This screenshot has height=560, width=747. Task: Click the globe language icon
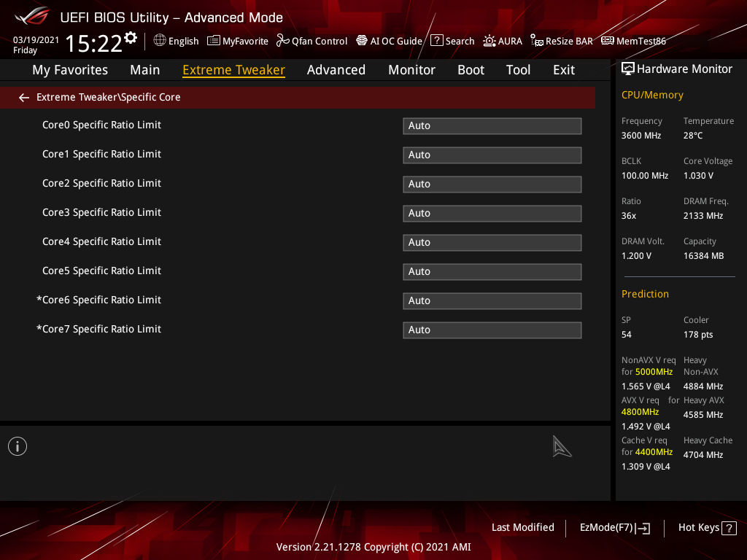(160, 41)
